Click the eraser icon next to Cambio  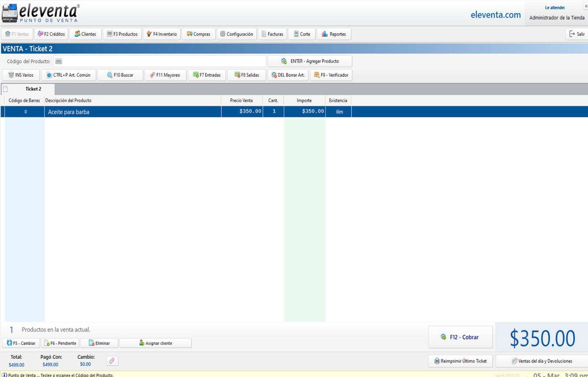[x=112, y=361]
